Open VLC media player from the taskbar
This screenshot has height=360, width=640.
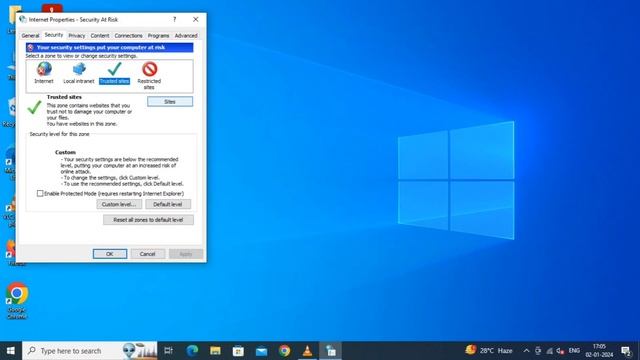(x=307, y=351)
